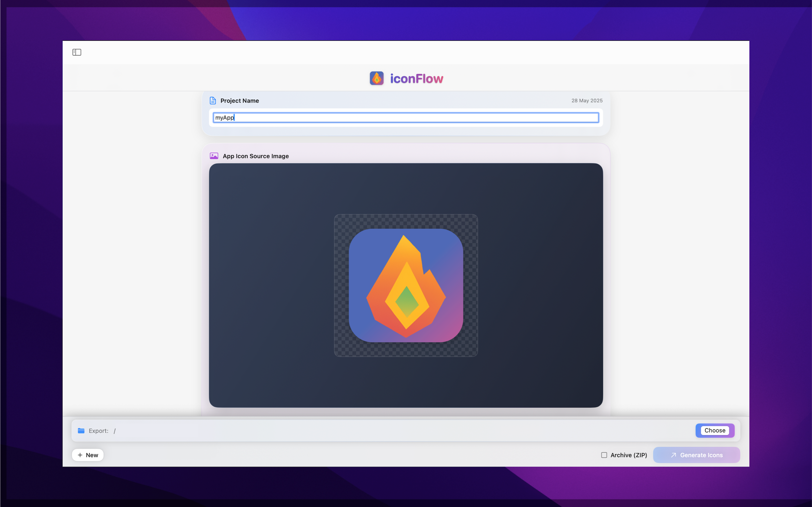Start a new project with the New button

(88, 455)
